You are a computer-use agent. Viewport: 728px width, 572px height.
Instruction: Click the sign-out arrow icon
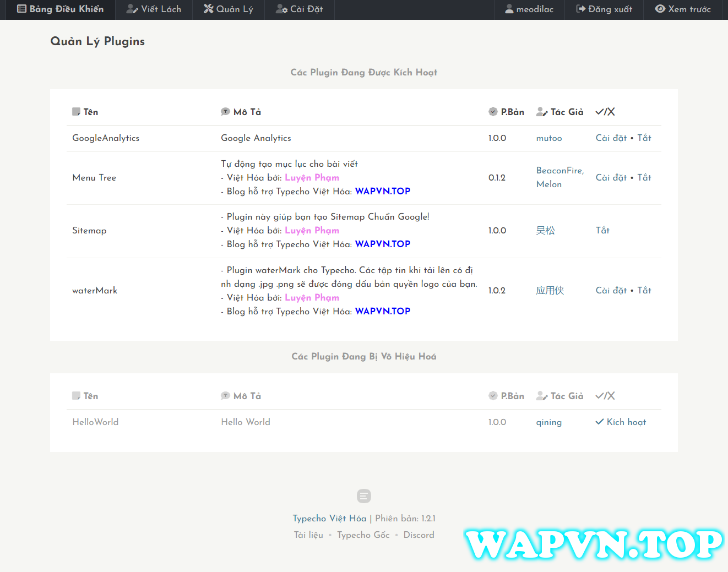[x=580, y=9]
